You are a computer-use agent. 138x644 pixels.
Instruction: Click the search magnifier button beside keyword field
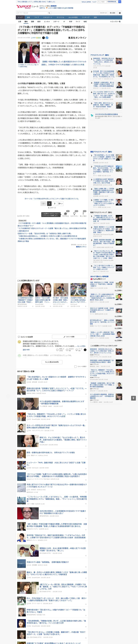(49, 13)
